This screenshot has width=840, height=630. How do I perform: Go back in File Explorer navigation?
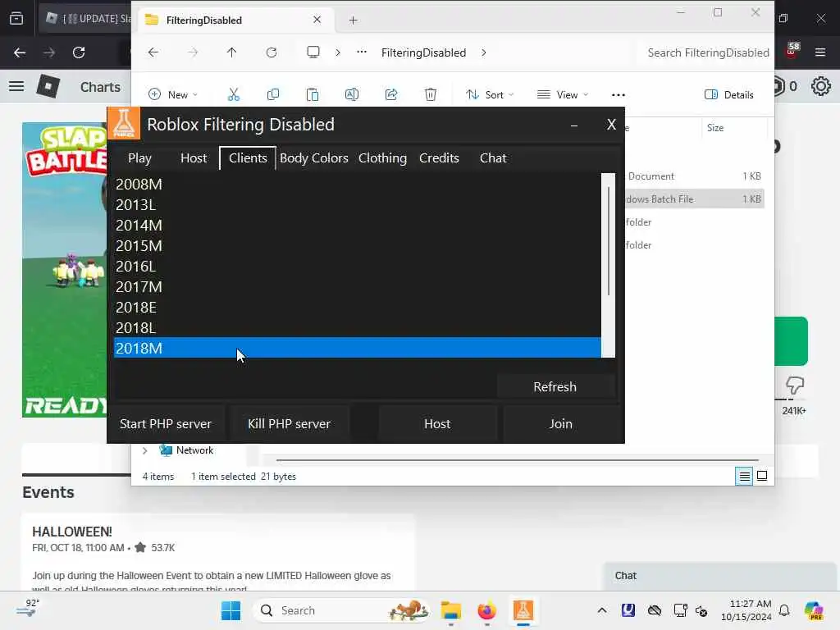point(153,52)
